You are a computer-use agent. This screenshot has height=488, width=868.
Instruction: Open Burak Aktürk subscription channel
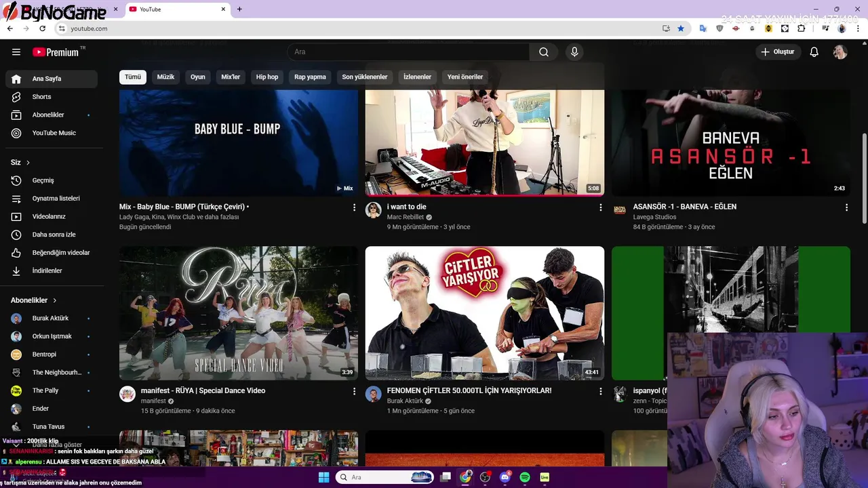coord(52,319)
